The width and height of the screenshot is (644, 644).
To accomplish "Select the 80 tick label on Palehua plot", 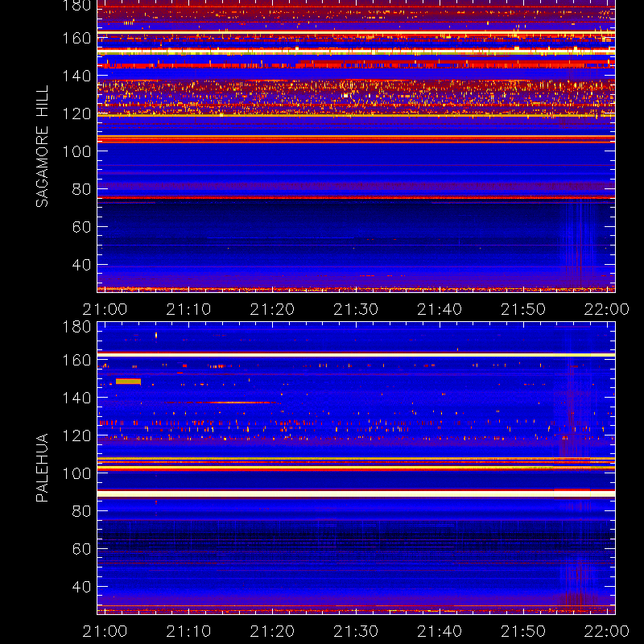I will tap(81, 511).
